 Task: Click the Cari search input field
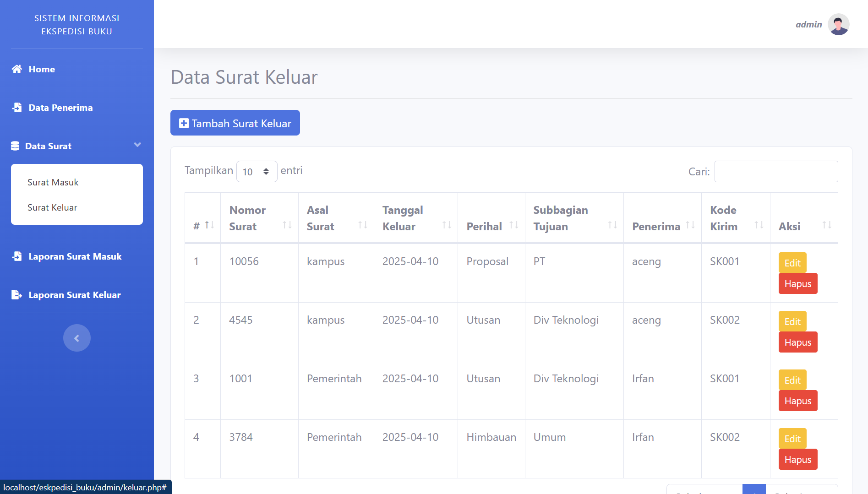pyautogui.click(x=776, y=172)
